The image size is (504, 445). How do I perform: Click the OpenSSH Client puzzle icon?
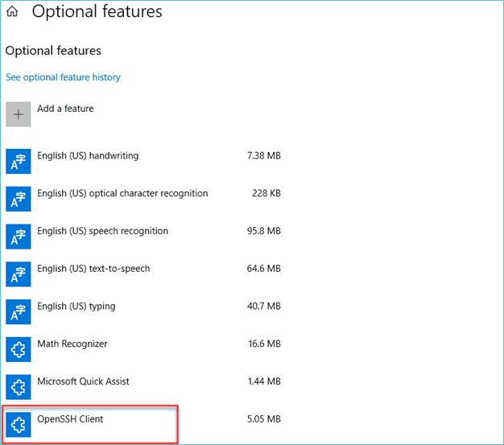19,424
